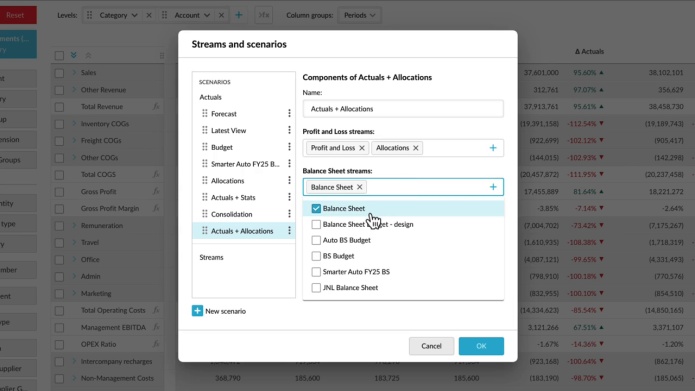Viewport: 695px width, 391px height.
Task: Remove the Profit and Loss stream tag
Action: pos(362,148)
